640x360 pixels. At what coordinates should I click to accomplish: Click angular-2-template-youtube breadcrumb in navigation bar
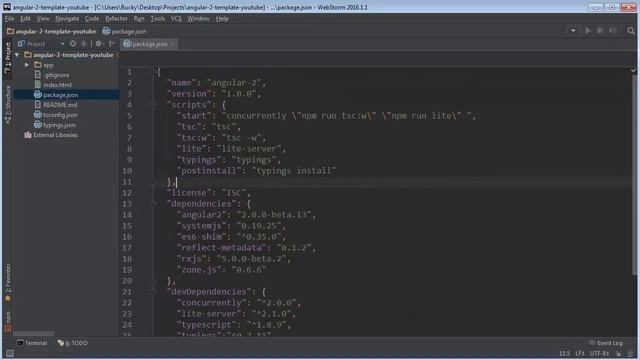click(x=51, y=31)
